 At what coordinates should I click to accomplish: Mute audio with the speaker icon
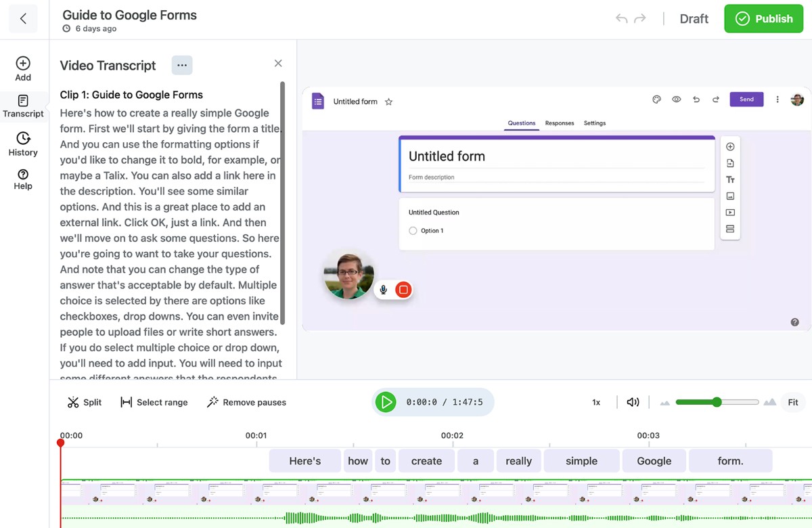point(633,402)
